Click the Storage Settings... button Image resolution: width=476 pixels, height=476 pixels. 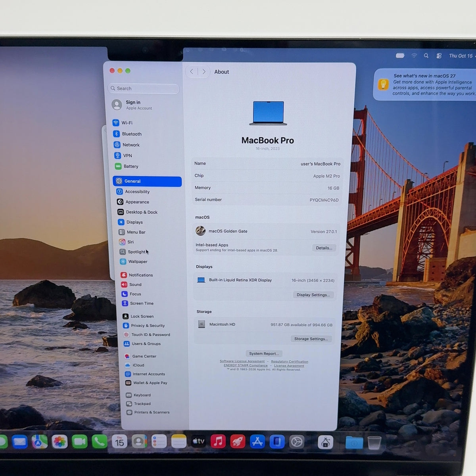click(x=311, y=339)
